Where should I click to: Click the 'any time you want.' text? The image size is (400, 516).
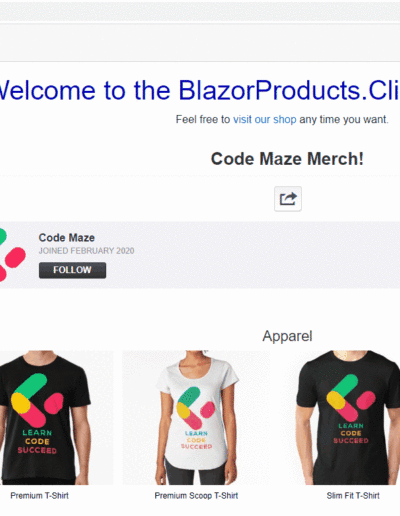pos(344,119)
